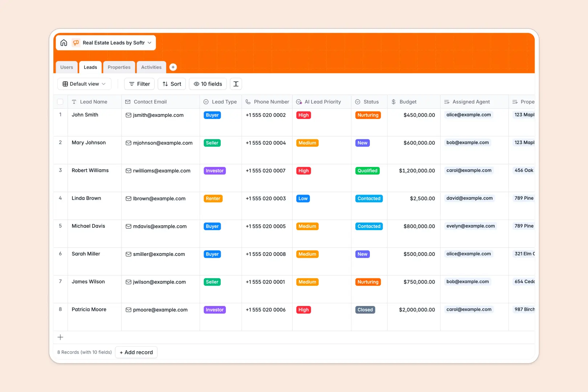Click the home icon in the header
588x392 pixels.
coord(64,42)
